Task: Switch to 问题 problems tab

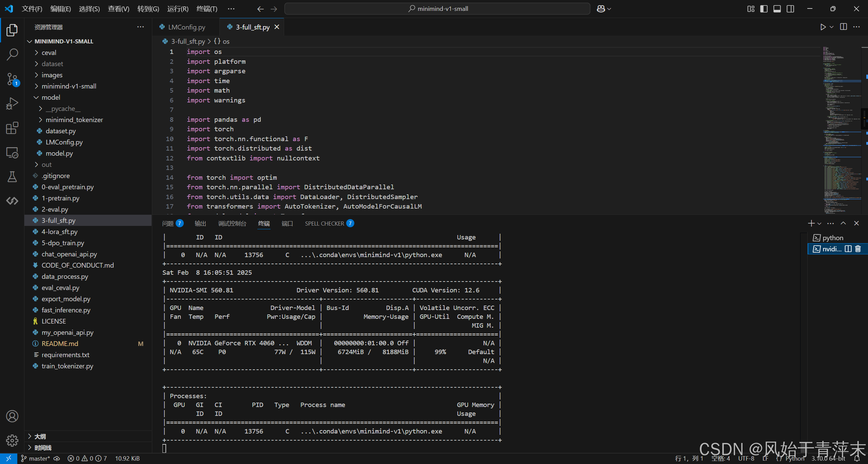Action: (173, 223)
